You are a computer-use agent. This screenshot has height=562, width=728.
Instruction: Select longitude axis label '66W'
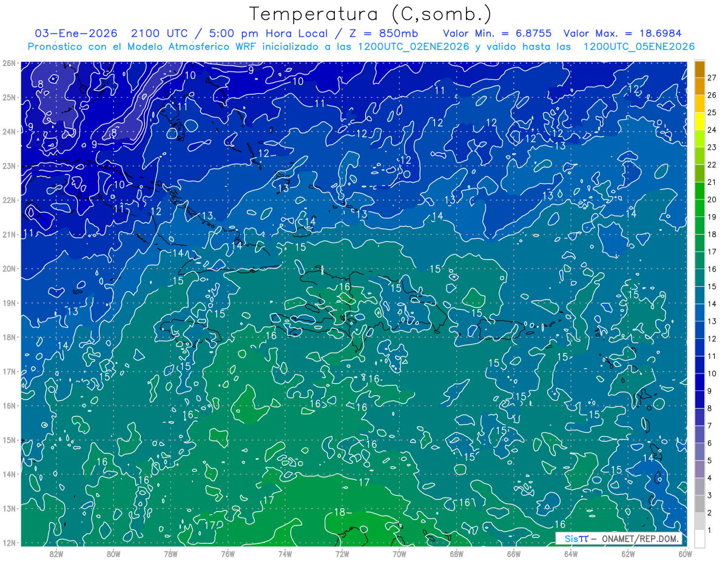pyautogui.click(x=513, y=554)
